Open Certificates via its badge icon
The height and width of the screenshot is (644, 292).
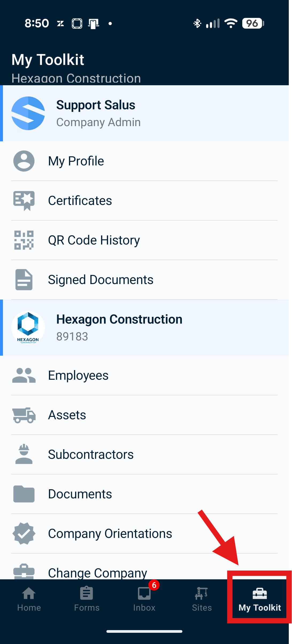tap(24, 201)
